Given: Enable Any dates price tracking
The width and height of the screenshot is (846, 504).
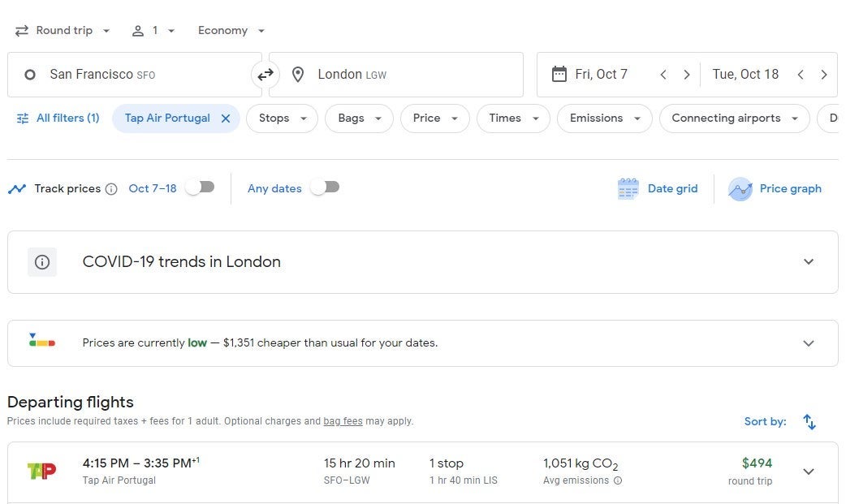Looking at the screenshot, I should (x=325, y=187).
